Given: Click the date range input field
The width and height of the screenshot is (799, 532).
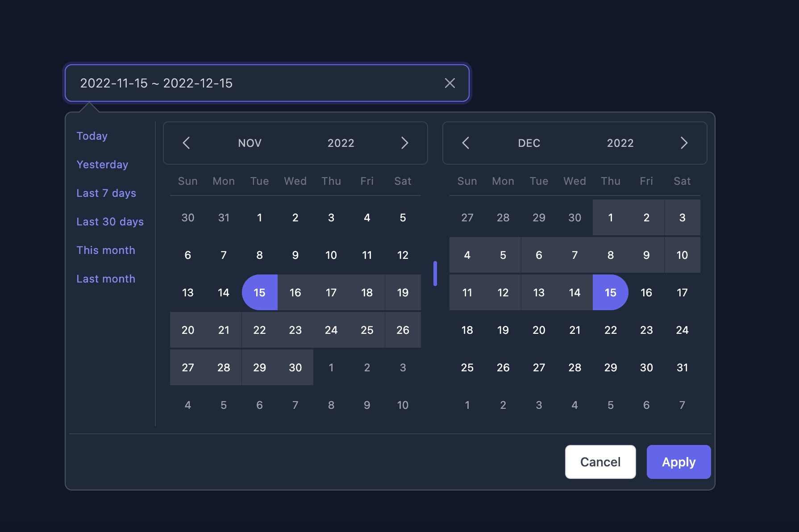Looking at the screenshot, I should (267, 83).
